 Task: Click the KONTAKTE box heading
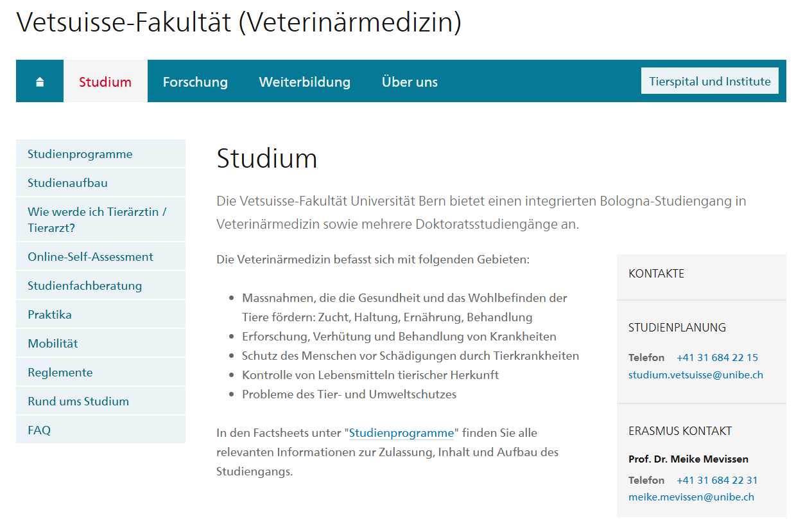click(656, 274)
